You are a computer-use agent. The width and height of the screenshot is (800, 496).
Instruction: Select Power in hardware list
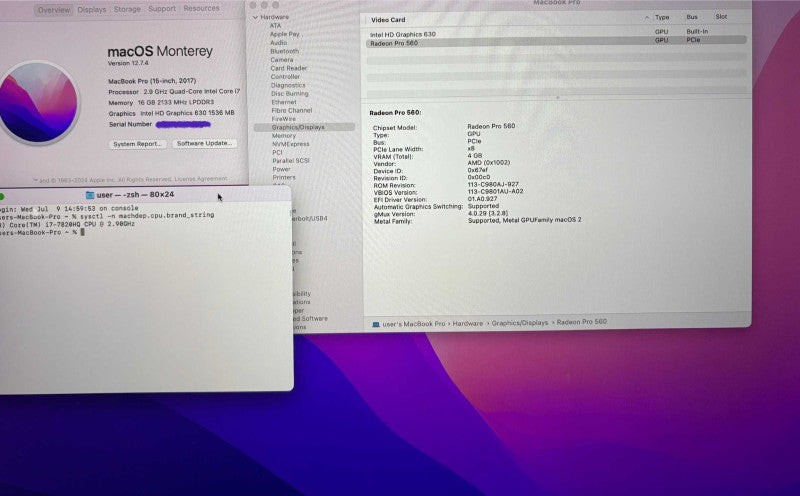[282, 169]
